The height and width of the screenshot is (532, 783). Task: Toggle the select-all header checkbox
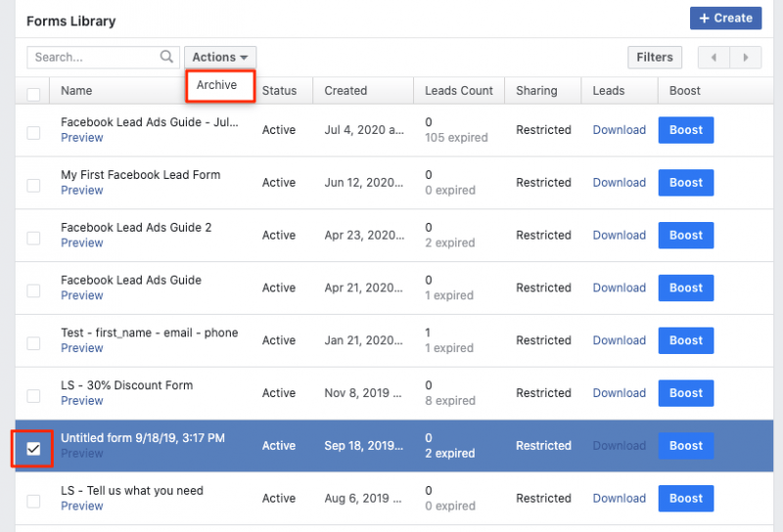coord(33,94)
